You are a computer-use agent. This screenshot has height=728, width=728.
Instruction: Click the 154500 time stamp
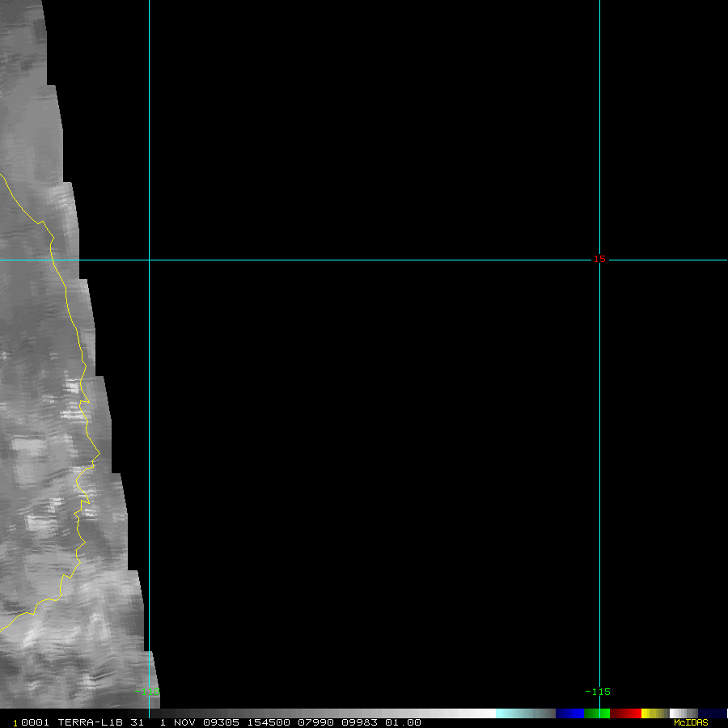pyautogui.click(x=269, y=722)
